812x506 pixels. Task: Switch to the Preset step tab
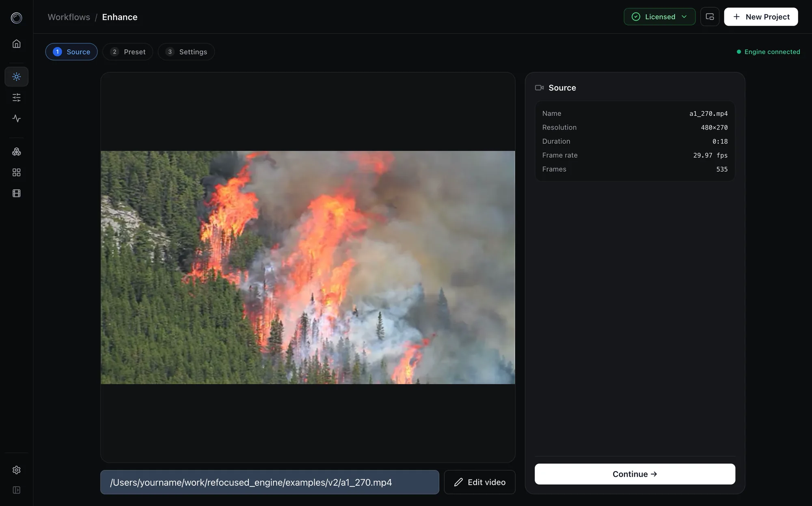point(128,52)
